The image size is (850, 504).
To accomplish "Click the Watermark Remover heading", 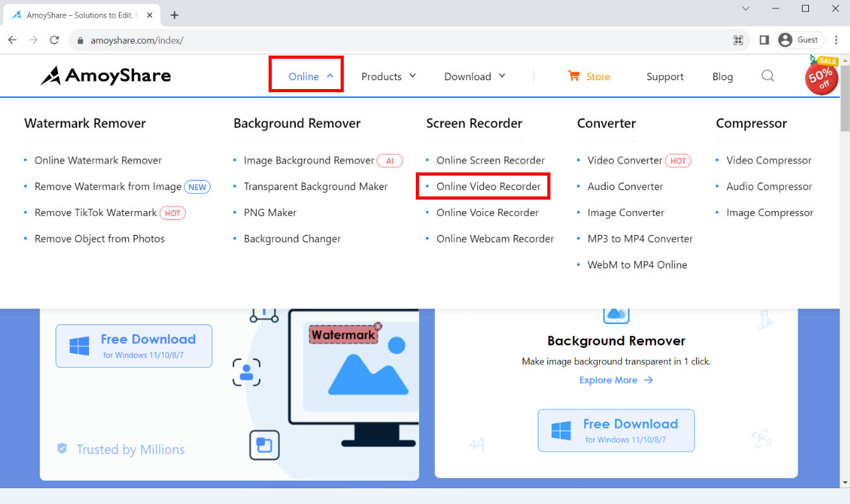I will pos(85,123).
